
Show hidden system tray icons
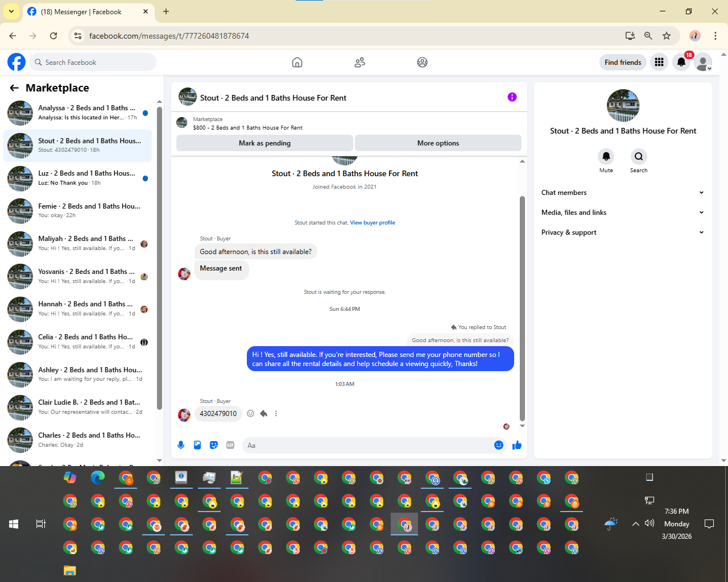[635, 523]
